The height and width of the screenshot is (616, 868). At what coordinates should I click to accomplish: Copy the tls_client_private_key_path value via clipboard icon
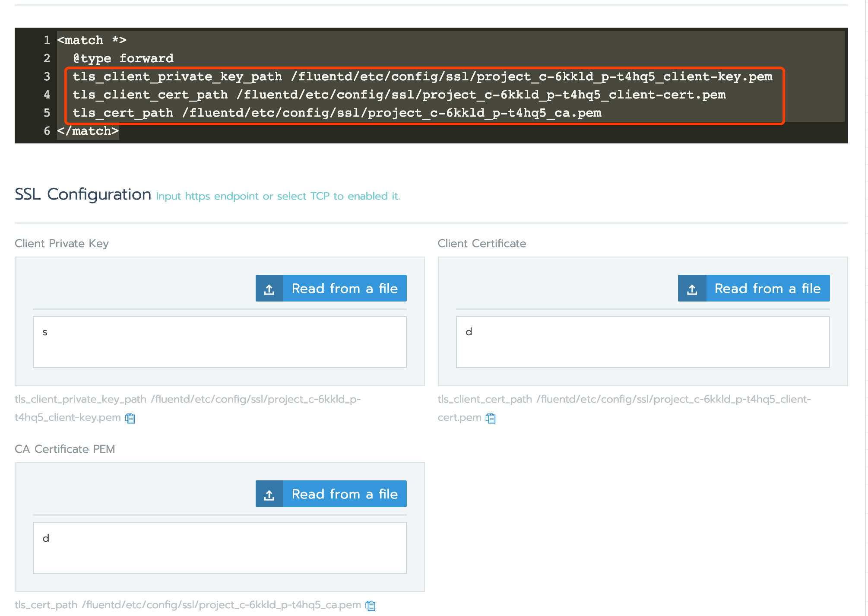130,418
